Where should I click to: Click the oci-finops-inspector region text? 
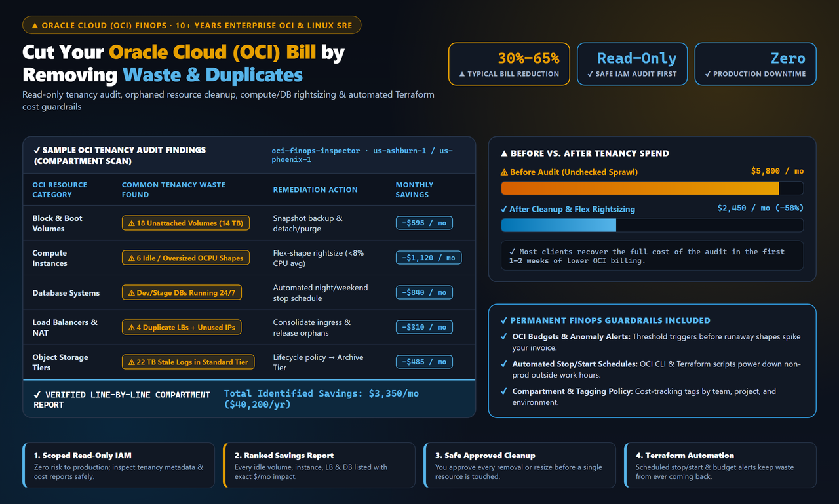pos(362,155)
